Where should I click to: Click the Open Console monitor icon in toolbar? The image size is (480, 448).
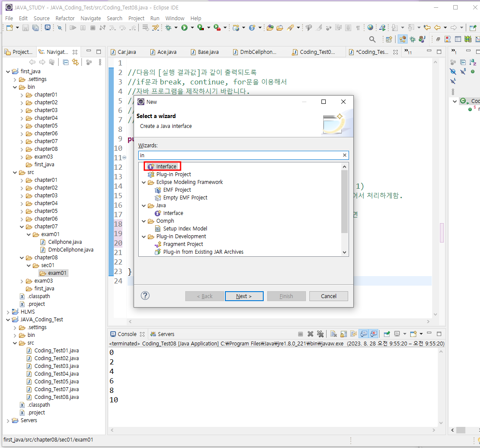click(x=48, y=28)
